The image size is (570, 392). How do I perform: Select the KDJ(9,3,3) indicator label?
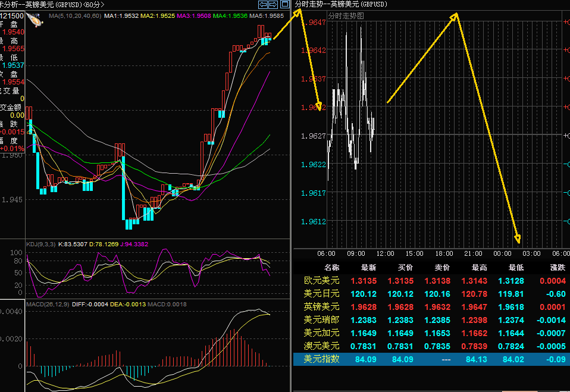click(40, 244)
